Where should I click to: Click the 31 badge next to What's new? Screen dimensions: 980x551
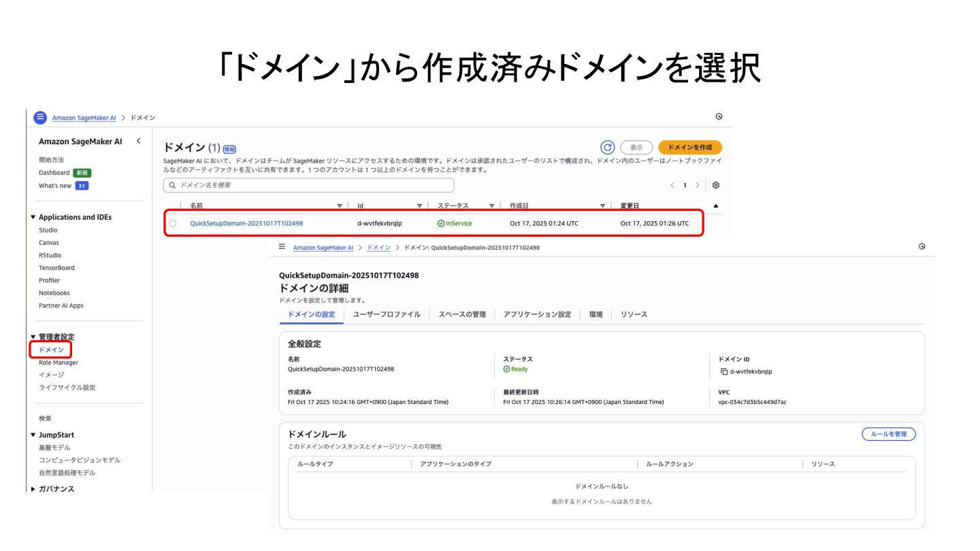pos(82,186)
